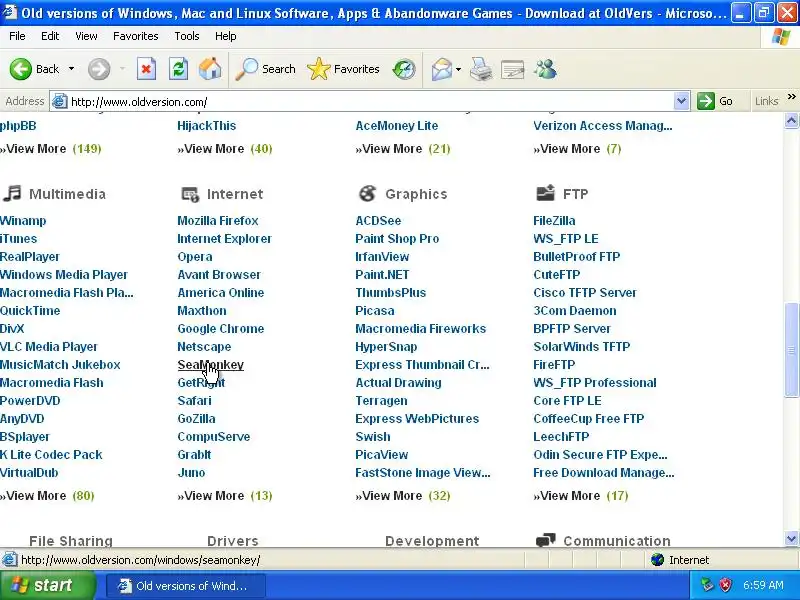Viewport: 800px width, 600px height.
Task: Open the AceMoney Lite link
Action: tap(396, 126)
